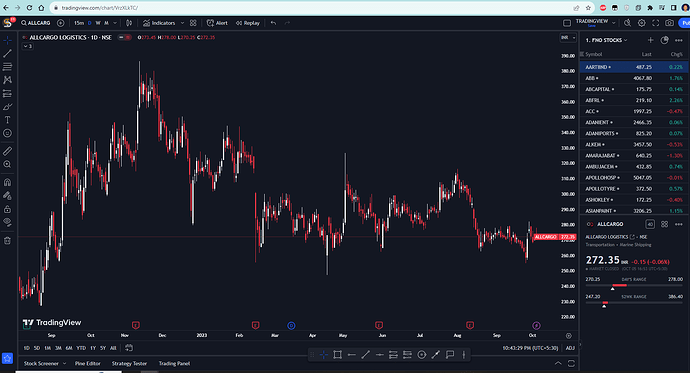Toggle magnet mode in left toolbar
The width and height of the screenshot is (690, 373).
coord(7,182)
